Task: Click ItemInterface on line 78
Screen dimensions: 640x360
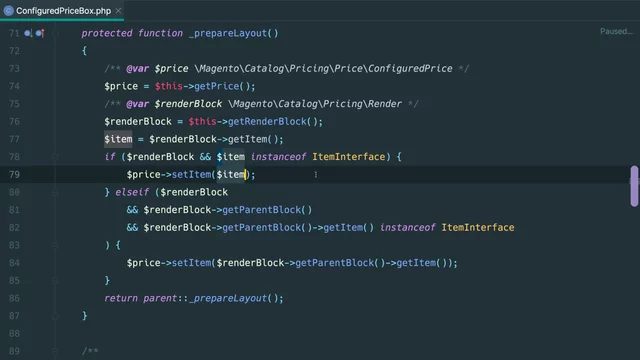Action: pos(348,157)
